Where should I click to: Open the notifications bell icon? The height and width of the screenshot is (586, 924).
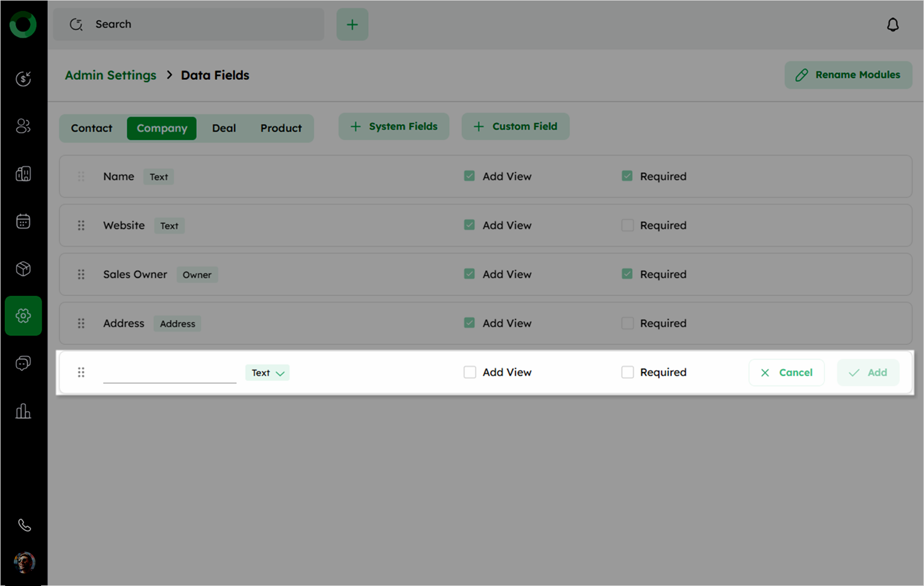[x=892, y=25]
